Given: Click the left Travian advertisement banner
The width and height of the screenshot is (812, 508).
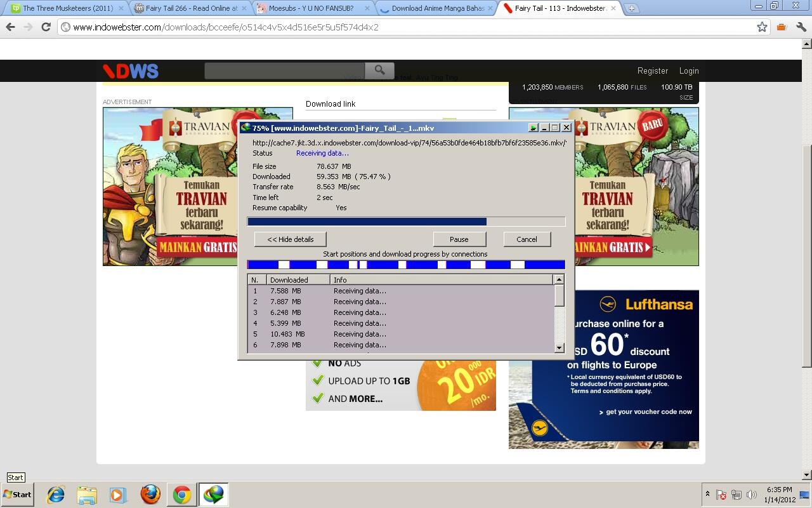Looking at the screenshot, I should coord(170,186).
